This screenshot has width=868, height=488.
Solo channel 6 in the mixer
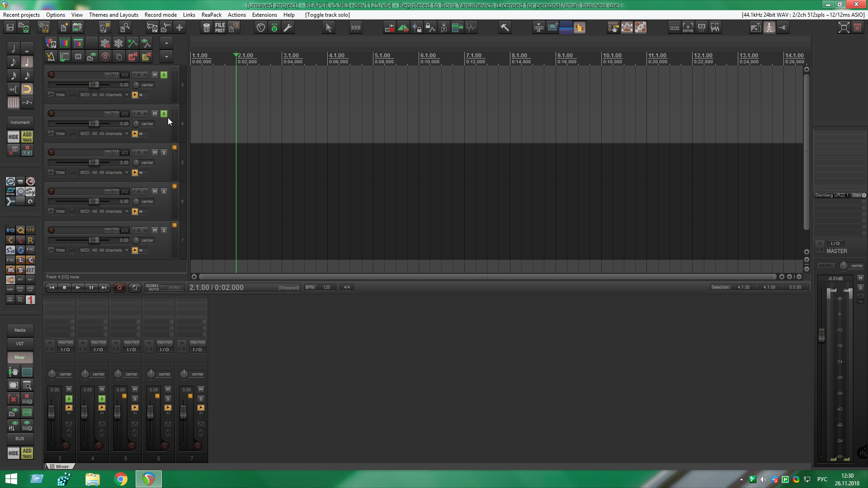[168, 399]
